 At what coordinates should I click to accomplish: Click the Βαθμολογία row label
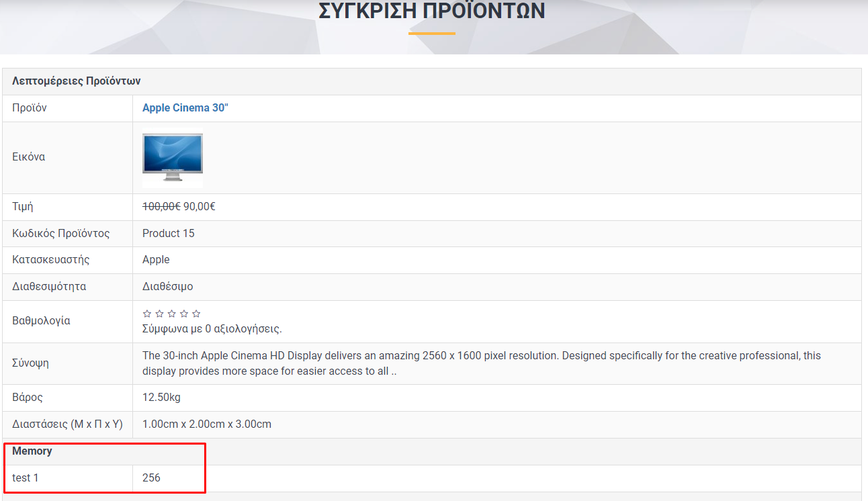[x=41, y=321]
